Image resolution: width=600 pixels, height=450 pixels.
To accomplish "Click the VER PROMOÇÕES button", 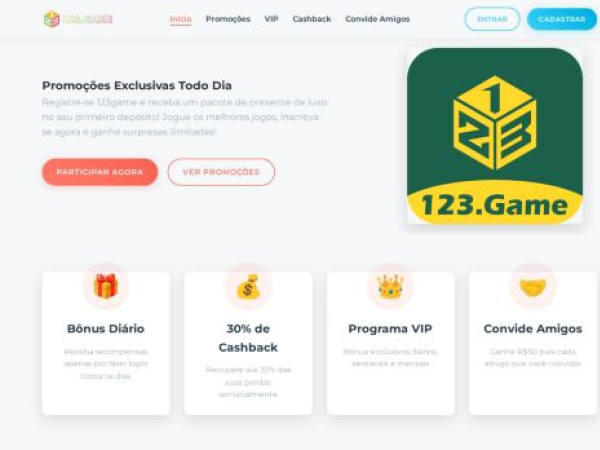I will coord(221,172).
